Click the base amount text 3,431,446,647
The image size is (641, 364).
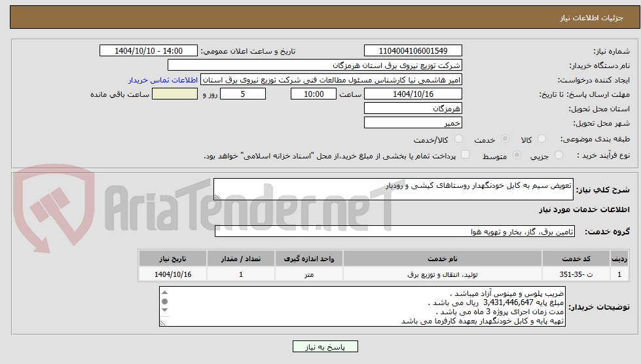508,302
